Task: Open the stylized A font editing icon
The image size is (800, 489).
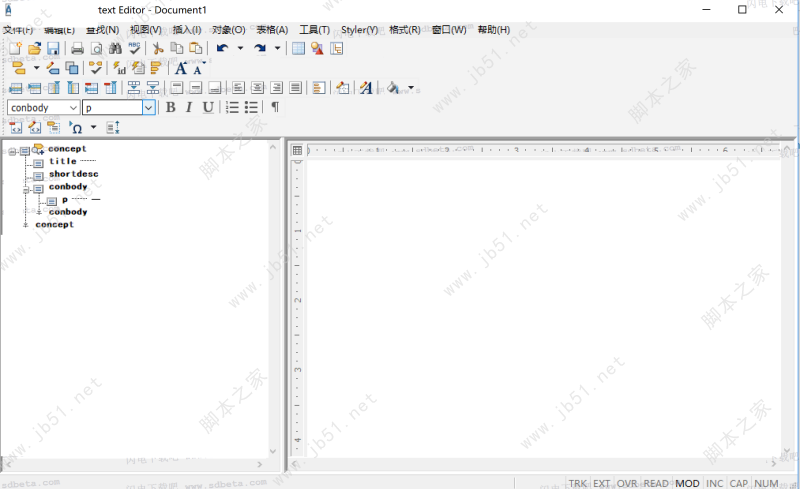Action: point(366,88)
